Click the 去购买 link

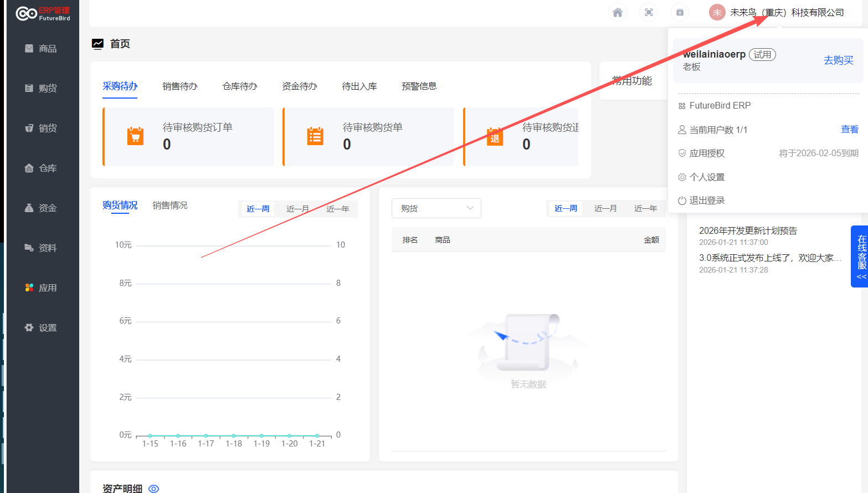(x=838, y=60)
